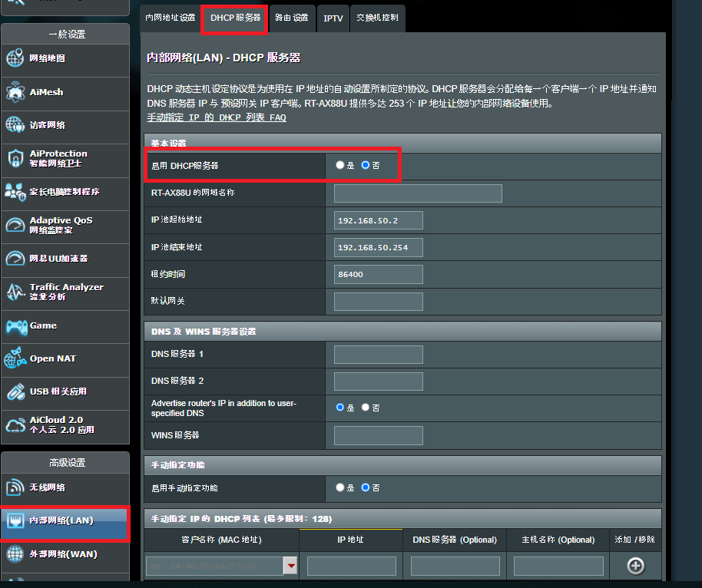702x588 pixels.
Task: Select 是 for 启用手动指定功能
Action: pyautogui.click(x=340, y=487)
